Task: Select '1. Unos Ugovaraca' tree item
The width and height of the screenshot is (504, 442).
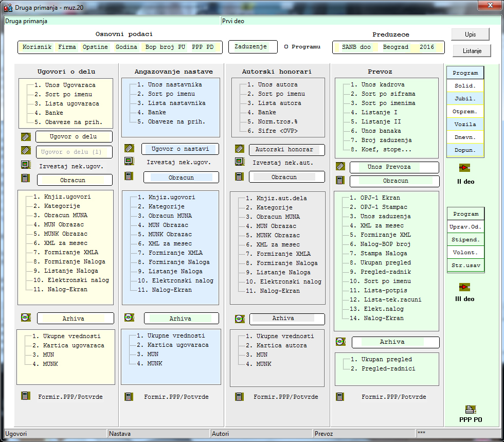Action: tap(65, 85)
